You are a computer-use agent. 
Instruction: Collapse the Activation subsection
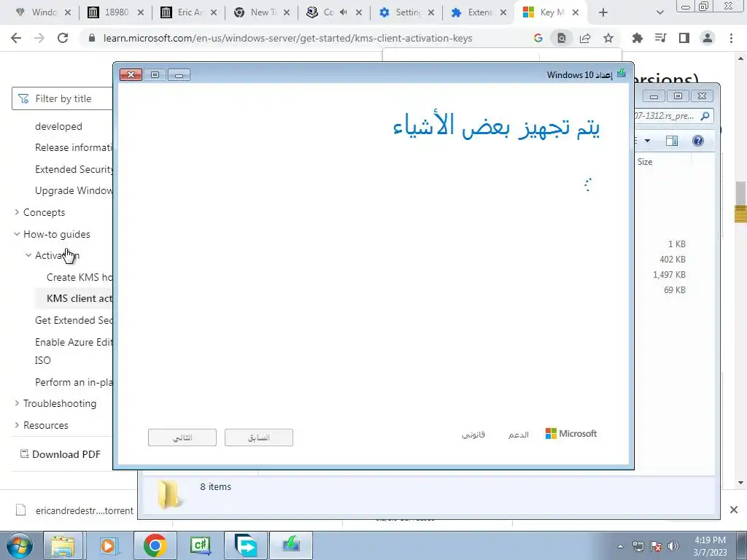click(x=28, y=256)
